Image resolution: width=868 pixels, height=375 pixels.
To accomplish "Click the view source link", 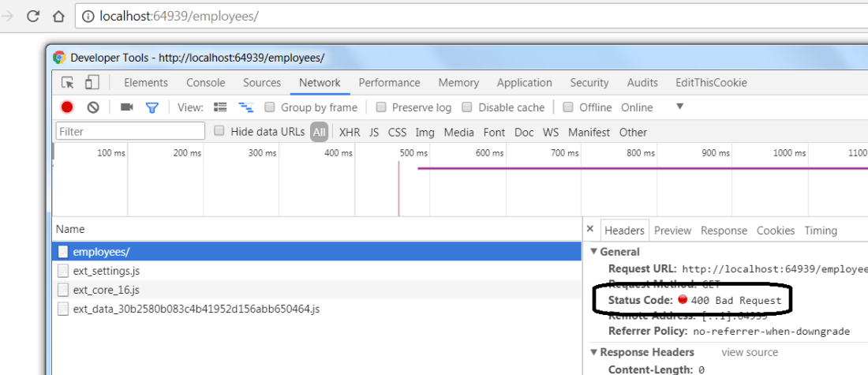I will (x=749, y=352).
